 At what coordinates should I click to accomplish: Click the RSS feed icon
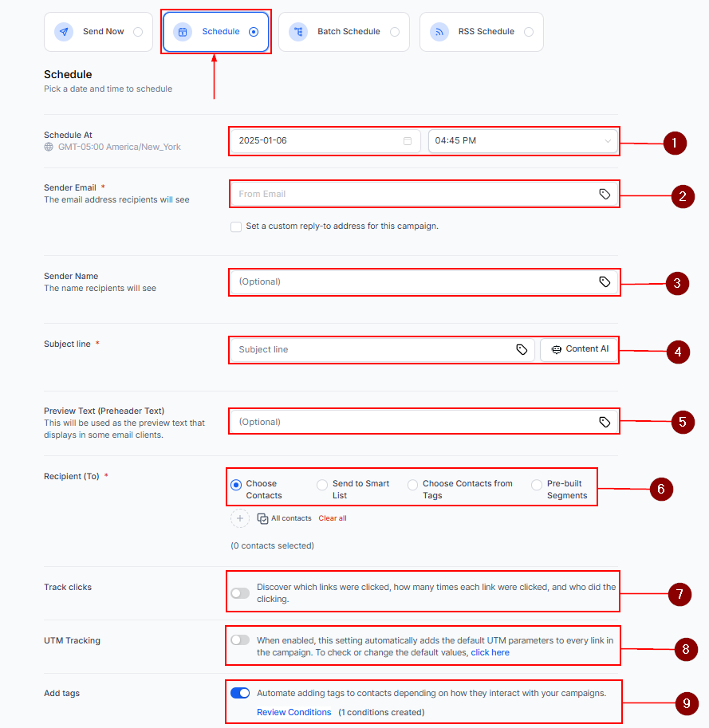click(x=439, y=32)
